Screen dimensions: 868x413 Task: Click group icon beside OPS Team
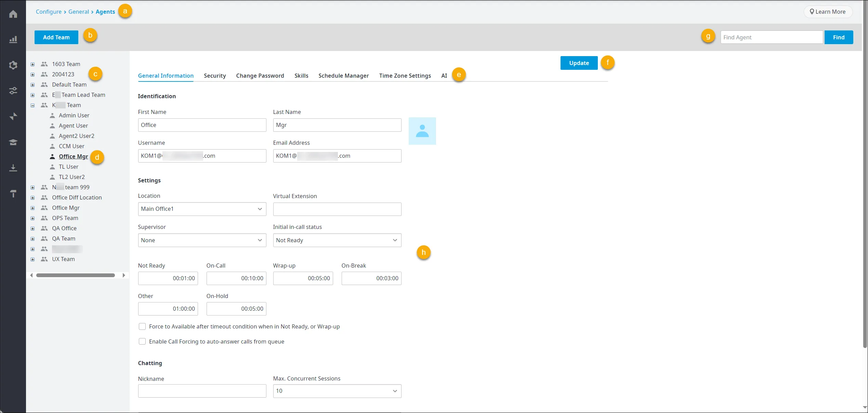click(x=44, y=218)
